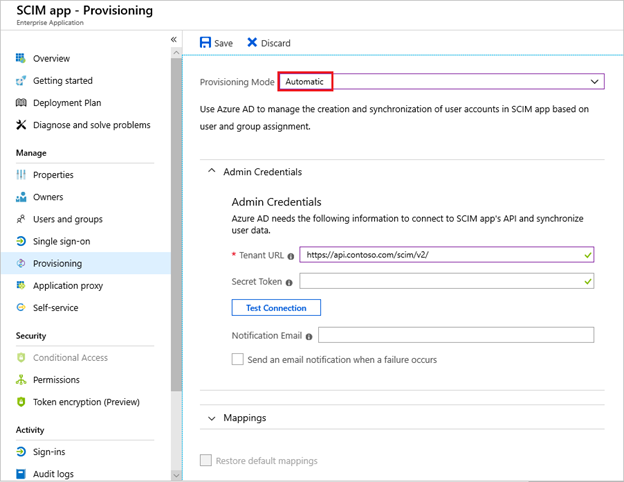
Task: Click the Tenant URL info icon
Action: 291,256
